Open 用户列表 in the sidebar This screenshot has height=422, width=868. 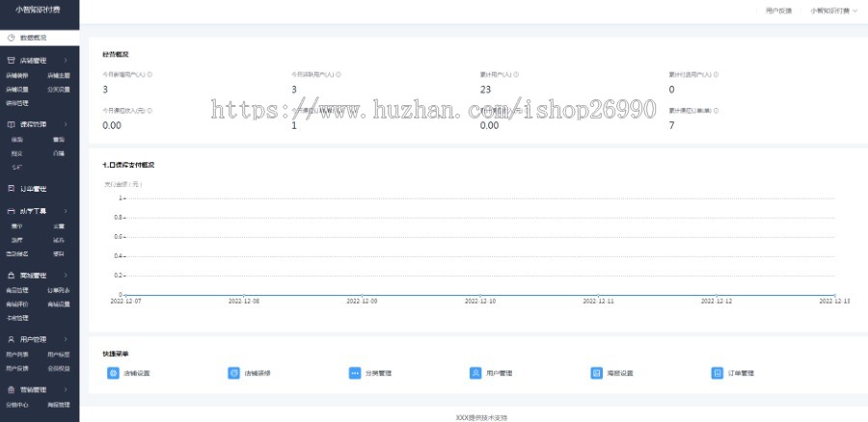pyautogui.click(x=16, y=355)
